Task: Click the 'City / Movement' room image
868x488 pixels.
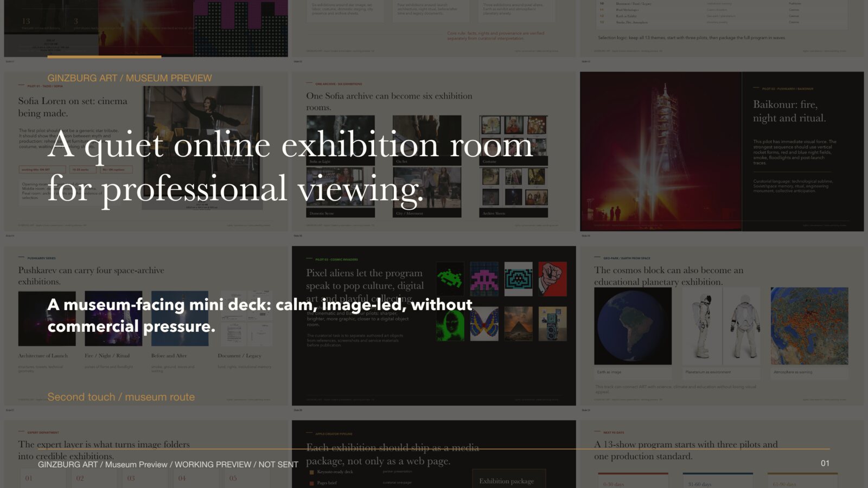Action: point(427,188)
